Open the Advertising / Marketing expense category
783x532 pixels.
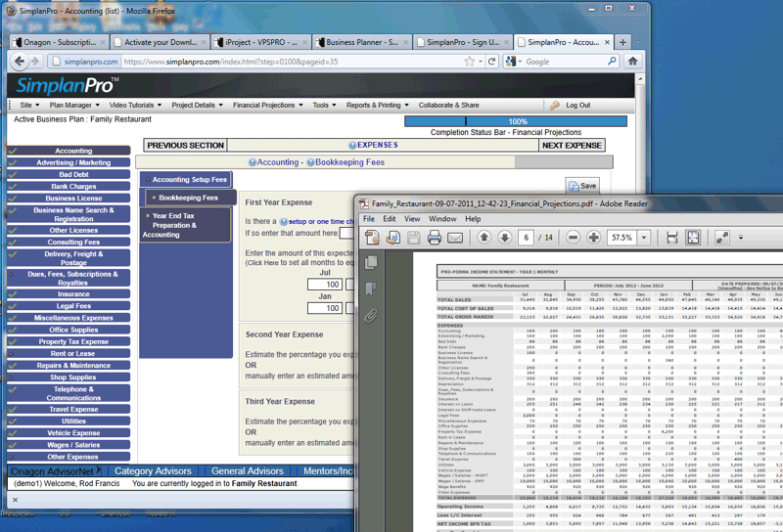coord(69,162)
